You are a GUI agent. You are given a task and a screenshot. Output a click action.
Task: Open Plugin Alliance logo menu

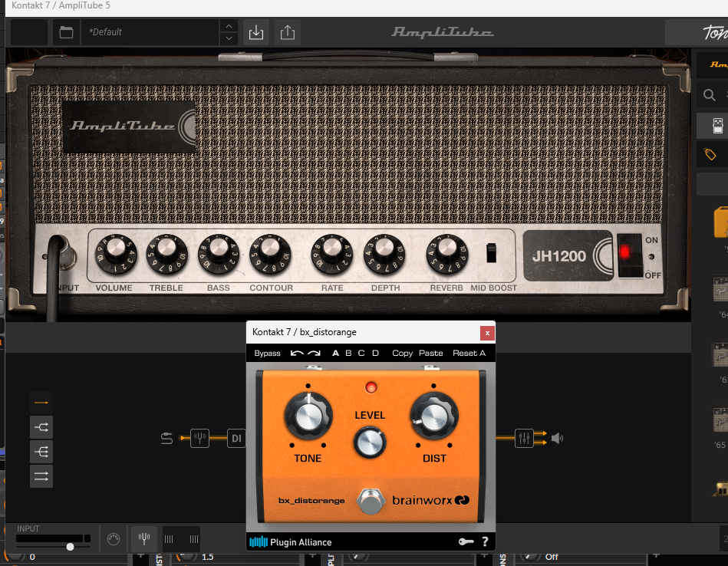click(x=291, y=542)
